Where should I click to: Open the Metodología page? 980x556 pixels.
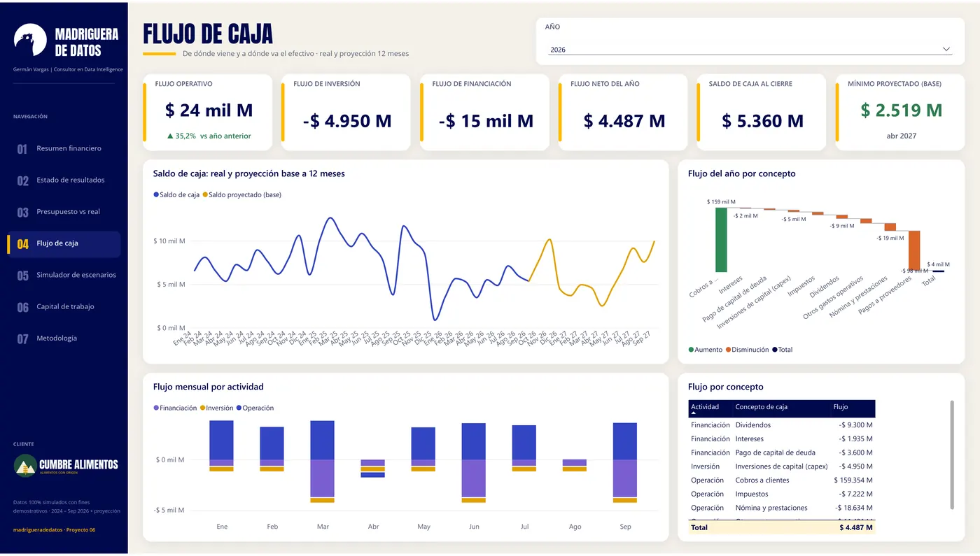coord(64,338)
